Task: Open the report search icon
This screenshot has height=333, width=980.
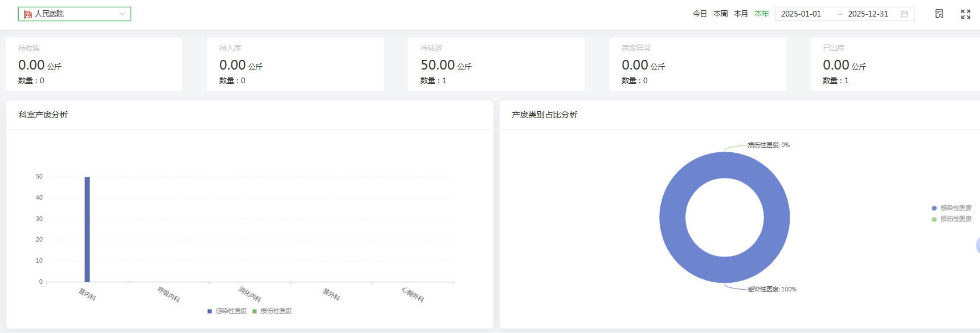Action: tap(939, 14)
